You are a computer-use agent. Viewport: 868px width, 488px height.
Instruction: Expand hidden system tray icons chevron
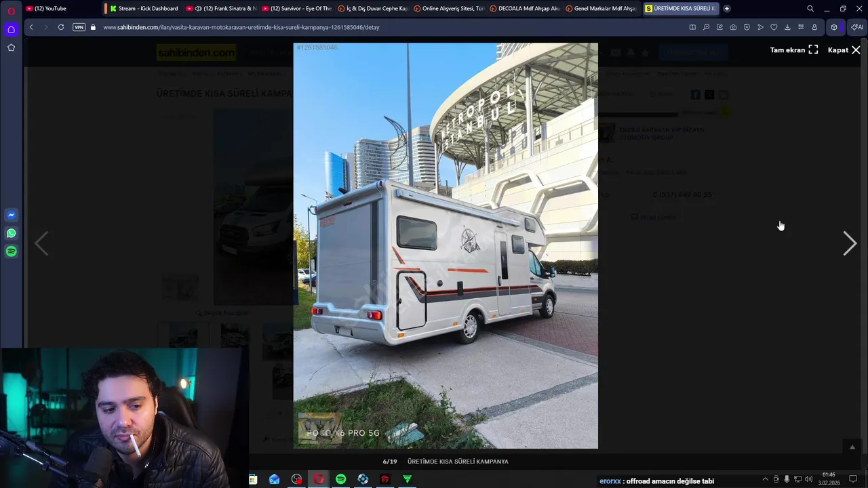click(766, 479)
